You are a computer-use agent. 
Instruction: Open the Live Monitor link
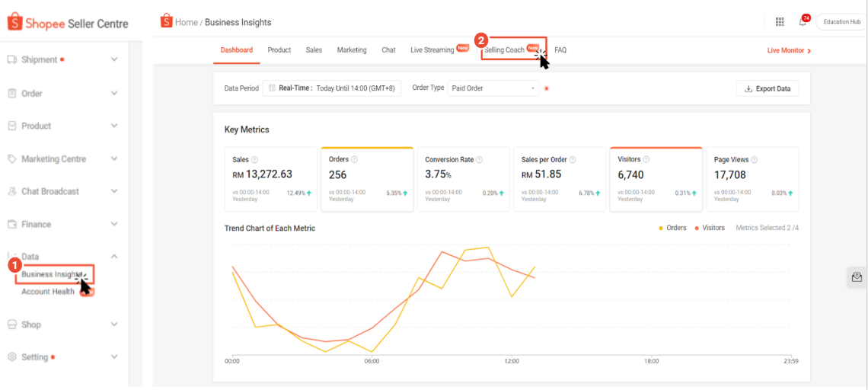point(789,50)
